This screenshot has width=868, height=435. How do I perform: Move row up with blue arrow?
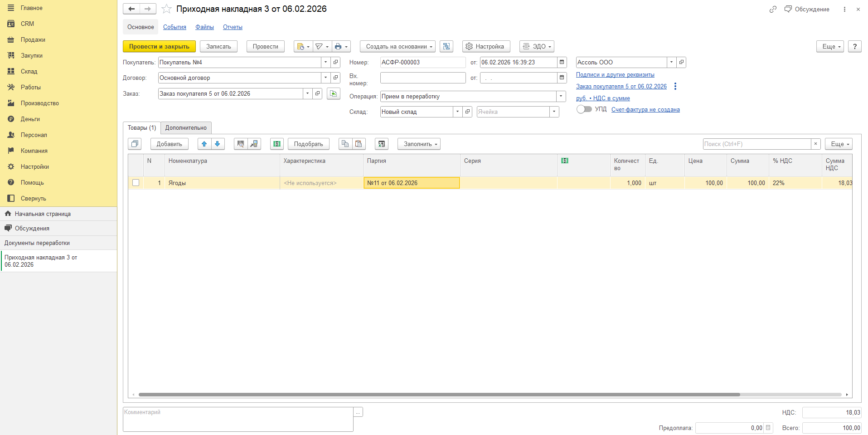(204, 144)
